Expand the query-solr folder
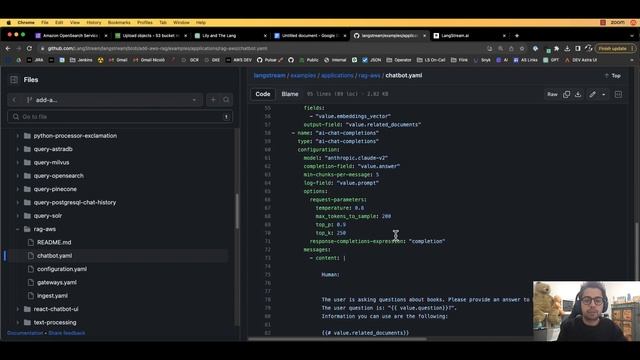The height and width of the screenshot is (360, 640). (18, 216)
